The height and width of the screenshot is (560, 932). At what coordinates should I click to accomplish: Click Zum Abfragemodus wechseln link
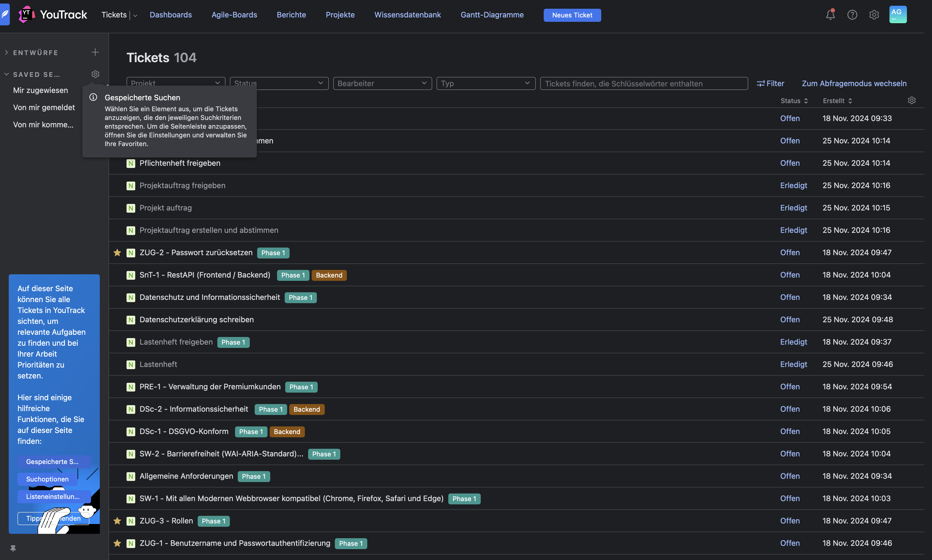pyautogui.click(x=854, y=83)
